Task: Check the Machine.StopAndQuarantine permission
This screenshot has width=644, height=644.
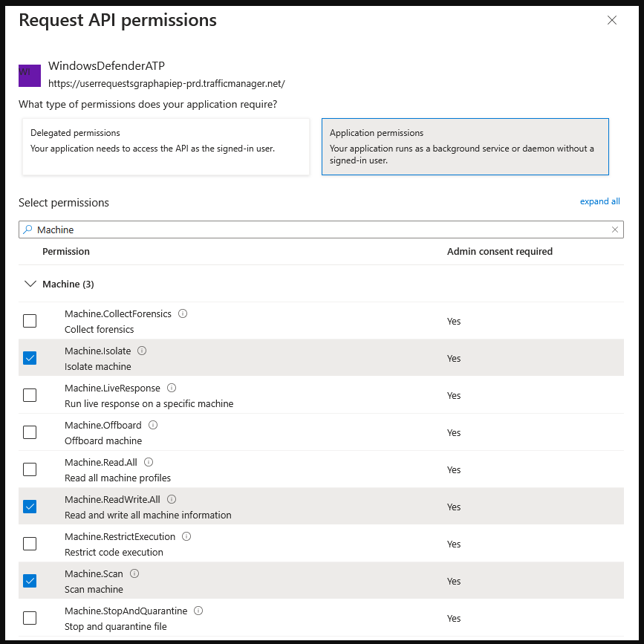Action: 30,618
